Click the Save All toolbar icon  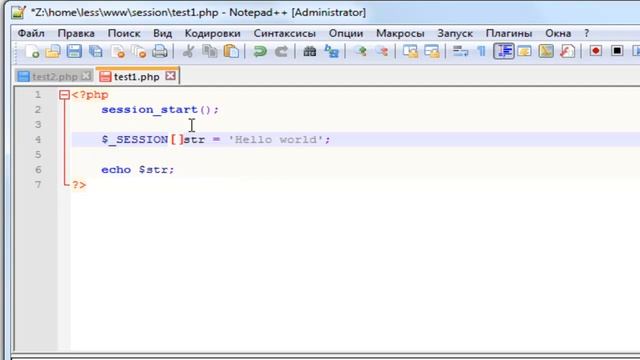click(x=96, y=51)
